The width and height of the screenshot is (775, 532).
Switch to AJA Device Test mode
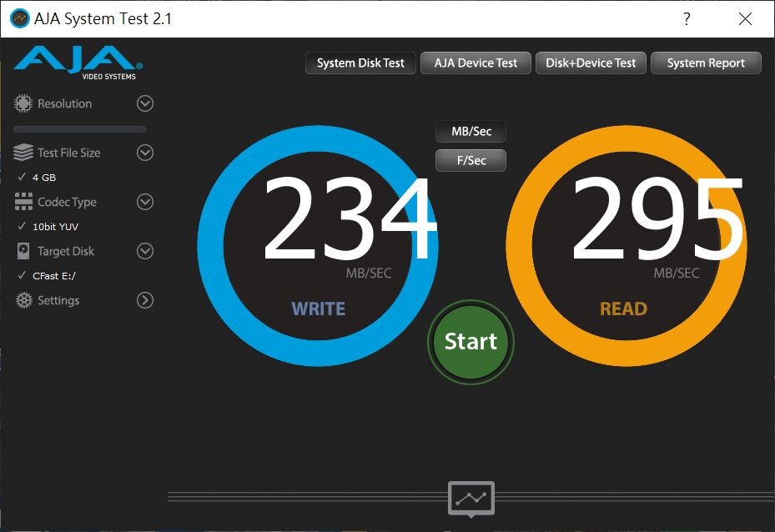click(x=476, y=63)
